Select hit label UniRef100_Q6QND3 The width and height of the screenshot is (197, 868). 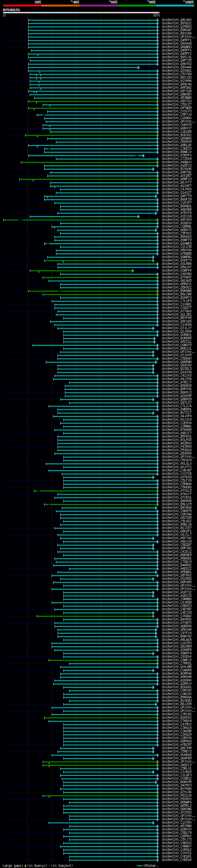(x=177, y=47)
